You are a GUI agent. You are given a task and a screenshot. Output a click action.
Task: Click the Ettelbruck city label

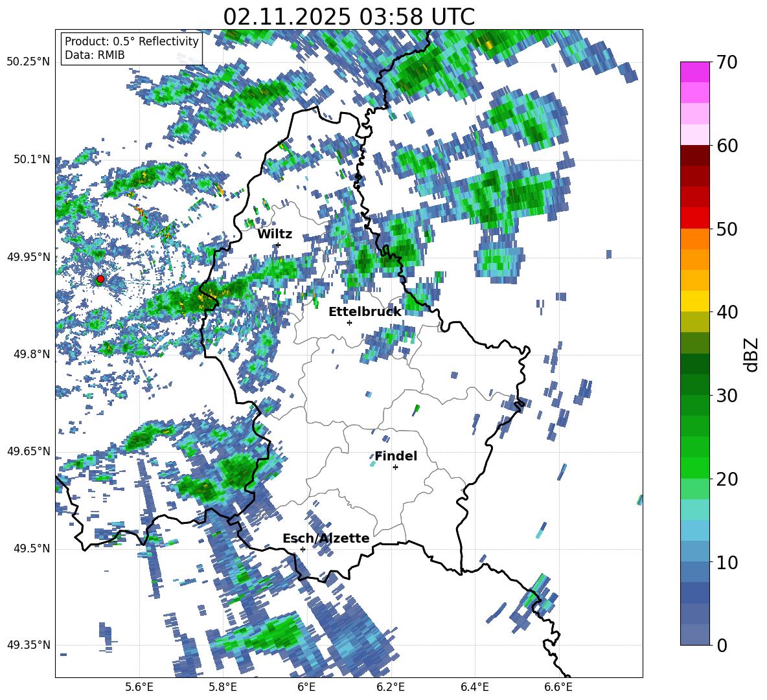(365, 312)
